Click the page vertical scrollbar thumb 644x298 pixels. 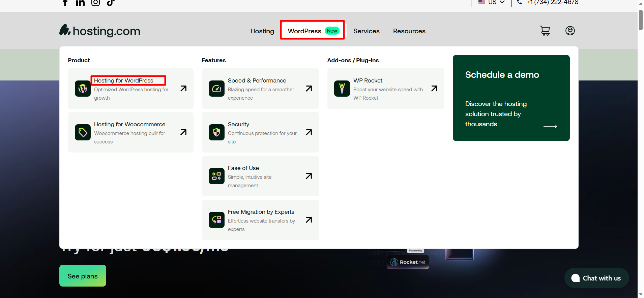click(x=641, y=20)
